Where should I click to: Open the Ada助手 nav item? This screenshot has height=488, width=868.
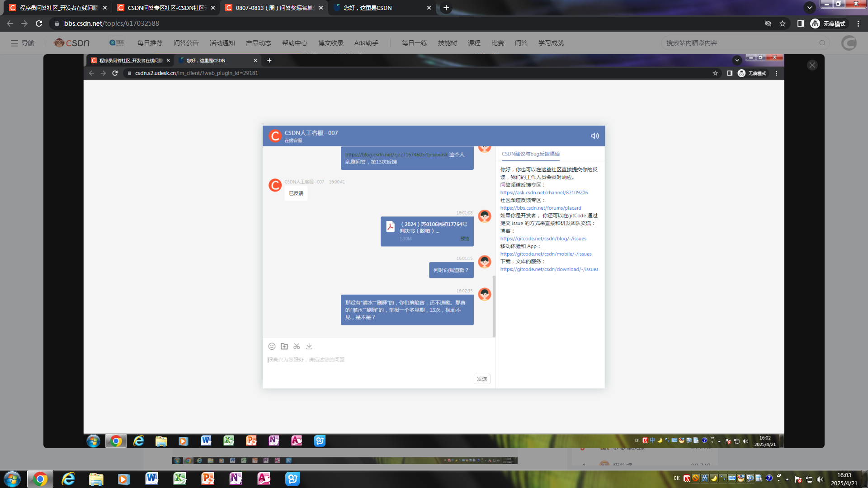[366, 43]
